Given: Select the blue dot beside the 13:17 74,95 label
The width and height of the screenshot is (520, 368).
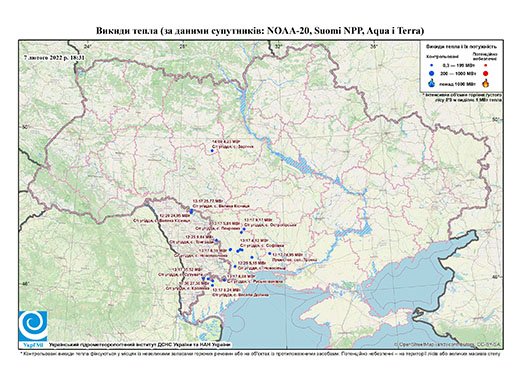Looking at the screenshot, I should pyautogui.click(x=269, y=254).
